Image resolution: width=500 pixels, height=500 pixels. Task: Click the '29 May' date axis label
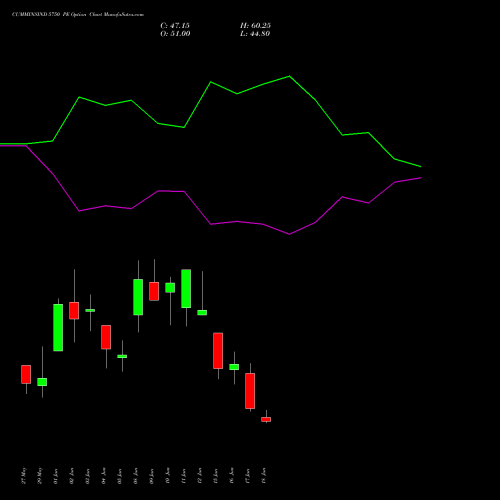click(40, 476)
